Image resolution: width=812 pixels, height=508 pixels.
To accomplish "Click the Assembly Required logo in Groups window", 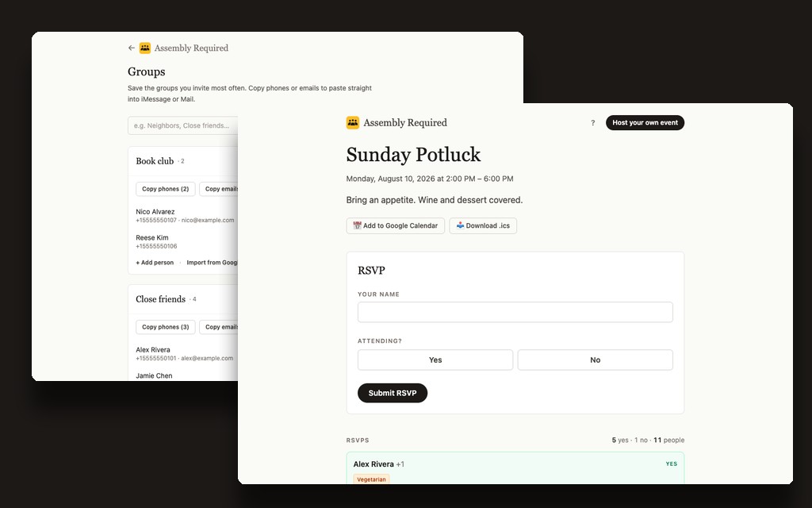I will [145, 48].
